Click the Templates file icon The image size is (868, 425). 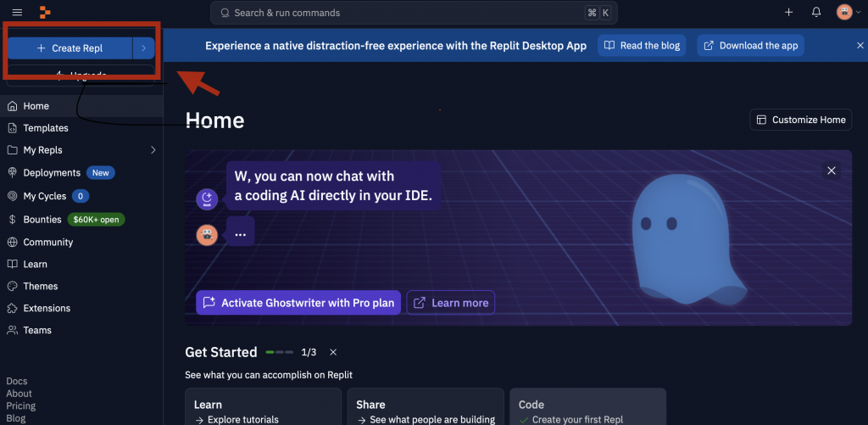tap(12, 128)
